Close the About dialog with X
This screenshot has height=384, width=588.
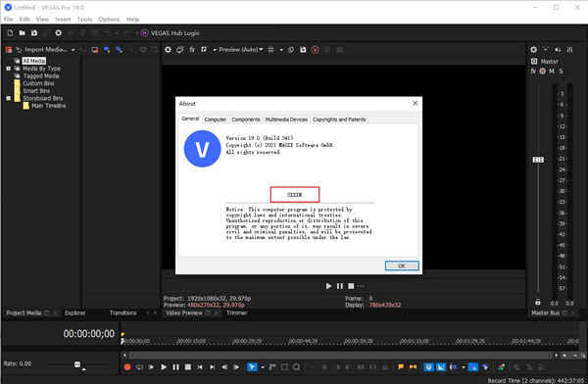(x=415, y=103)
